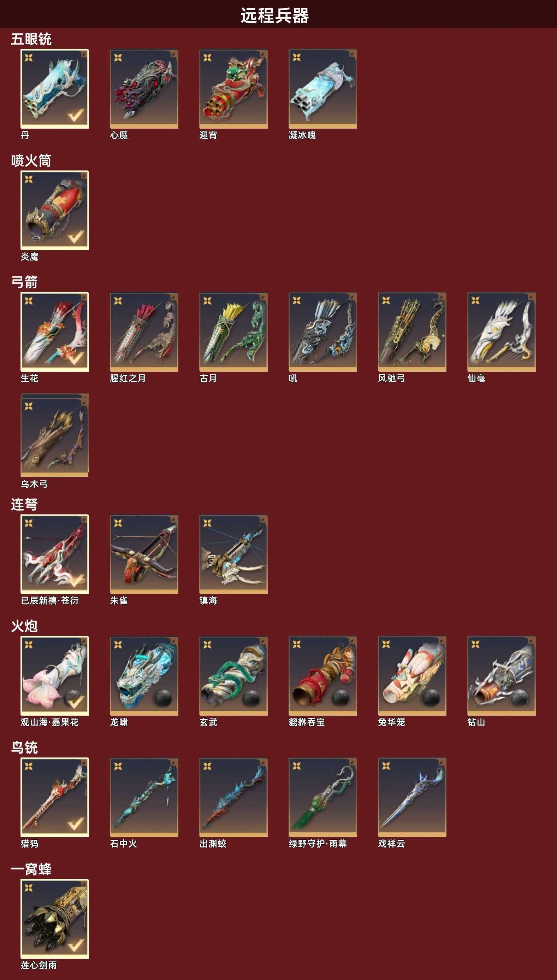Choose the 古月 green bow skin
Image resolution: width=557 pixels, height=980 pixels.
233,332
